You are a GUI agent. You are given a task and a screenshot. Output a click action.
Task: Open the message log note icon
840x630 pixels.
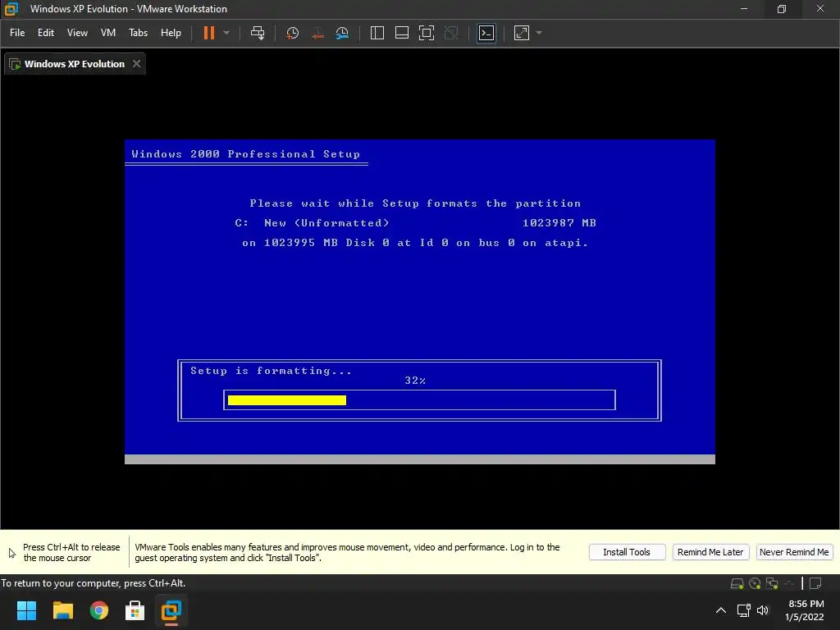[x=815, y=583]
